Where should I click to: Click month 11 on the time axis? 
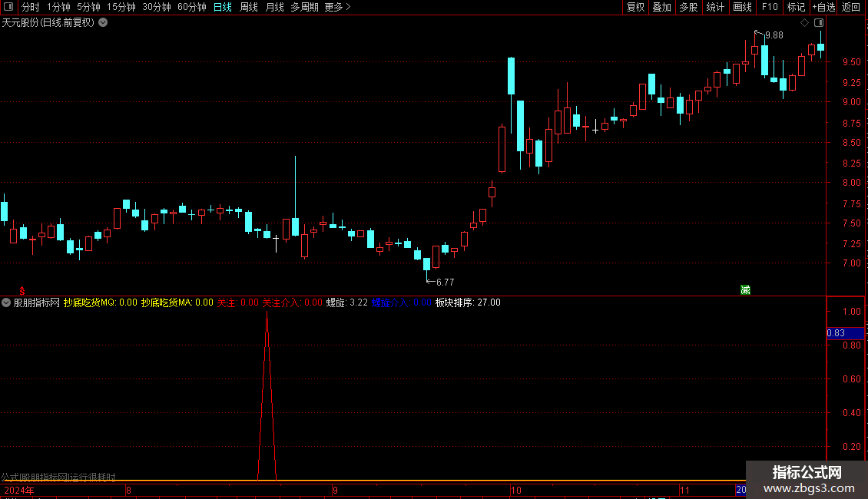pos(684,491)
